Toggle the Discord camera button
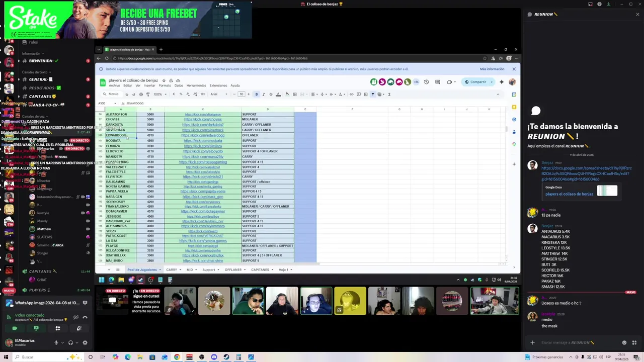Viewport: 644px width, 362px height. tap(15, 328)
